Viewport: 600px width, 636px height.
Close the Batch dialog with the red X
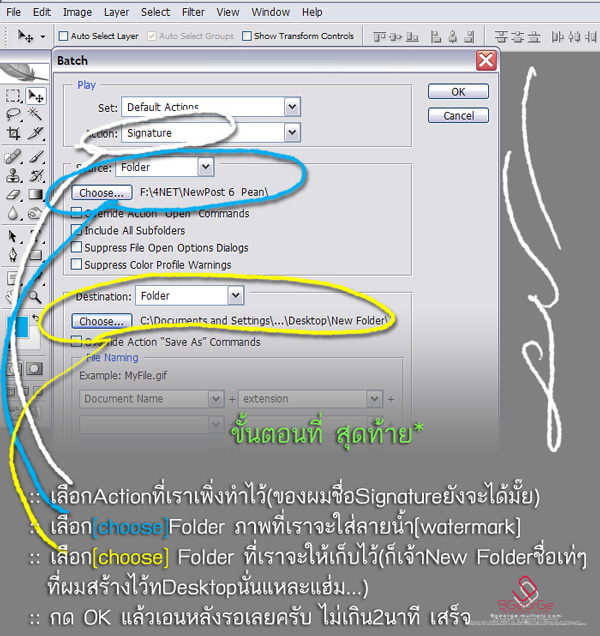(486, 60)
